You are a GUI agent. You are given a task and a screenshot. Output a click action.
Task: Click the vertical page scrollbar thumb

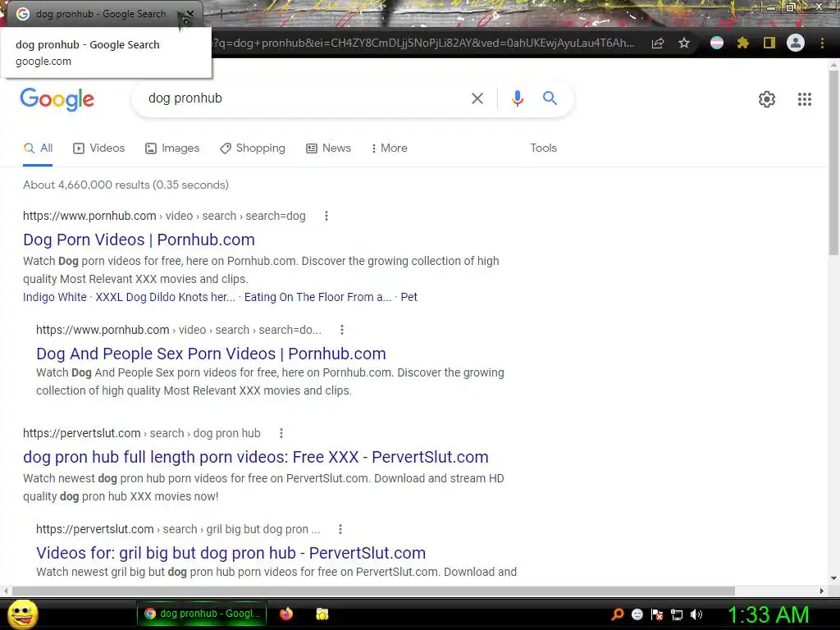(x=833, y=161)
